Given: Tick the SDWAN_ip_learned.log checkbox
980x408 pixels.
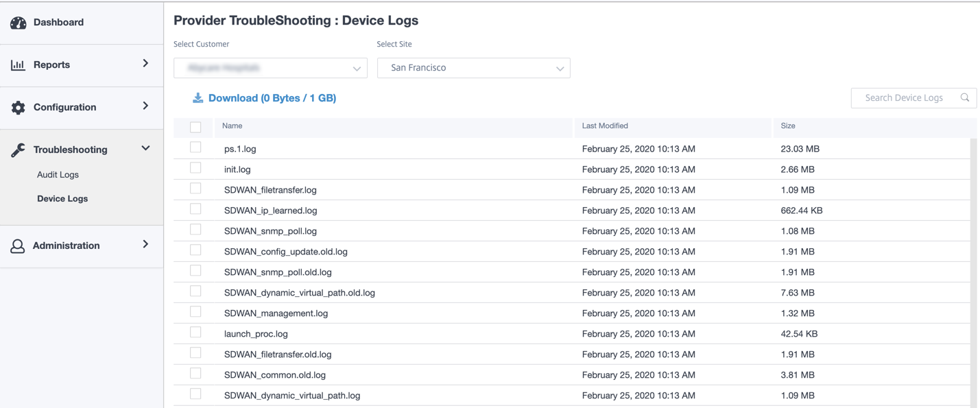Looking at the screenshot, I should coord(195,209).
